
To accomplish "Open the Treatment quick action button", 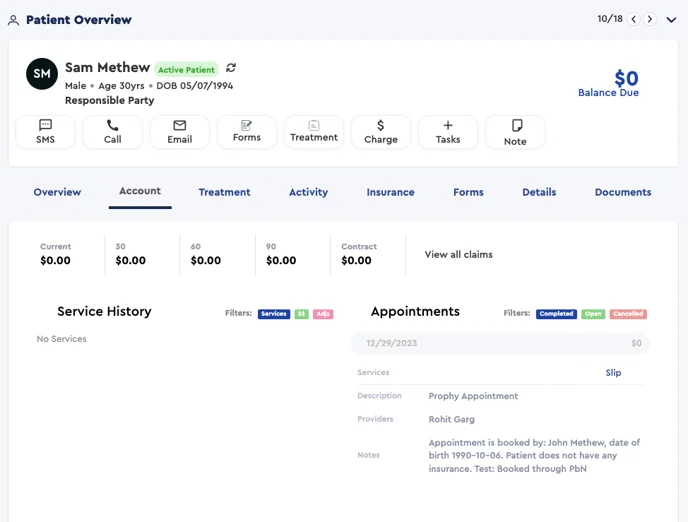I will click(314, 132).
